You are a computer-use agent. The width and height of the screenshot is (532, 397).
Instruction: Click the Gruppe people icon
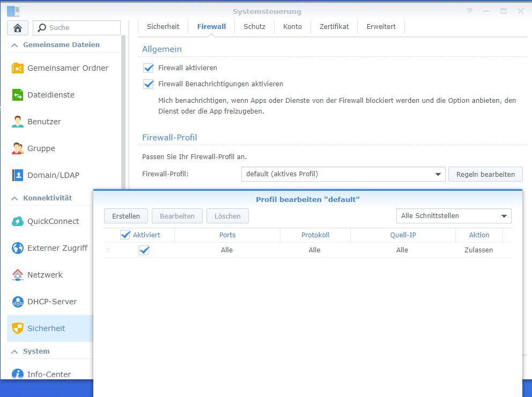(18, 148)
